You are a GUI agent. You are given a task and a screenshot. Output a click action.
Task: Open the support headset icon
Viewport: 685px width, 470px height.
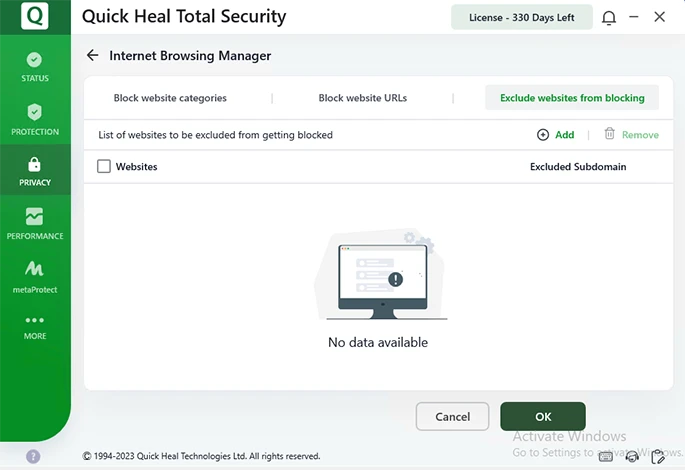point(632,456)
